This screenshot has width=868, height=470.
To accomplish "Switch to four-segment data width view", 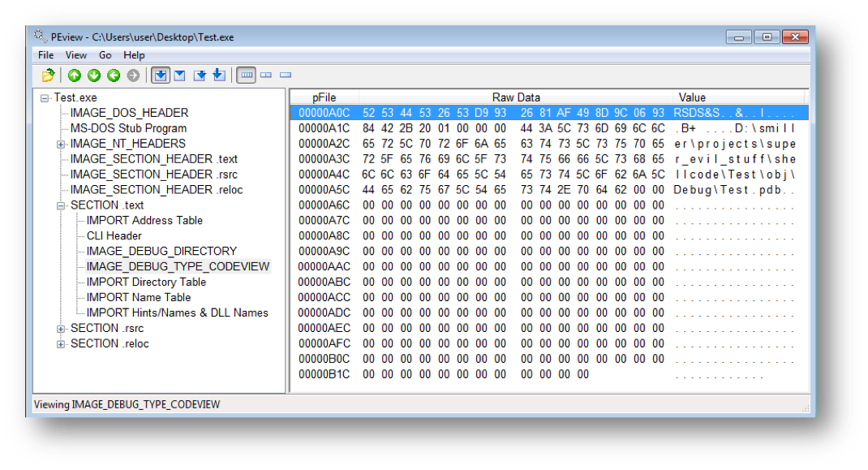I will tap(247, 75).
